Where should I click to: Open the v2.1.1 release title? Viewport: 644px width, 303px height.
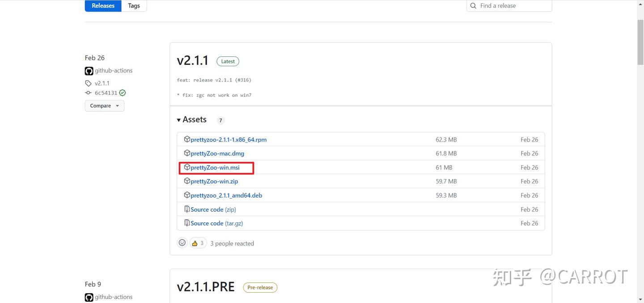coord(193,60)
